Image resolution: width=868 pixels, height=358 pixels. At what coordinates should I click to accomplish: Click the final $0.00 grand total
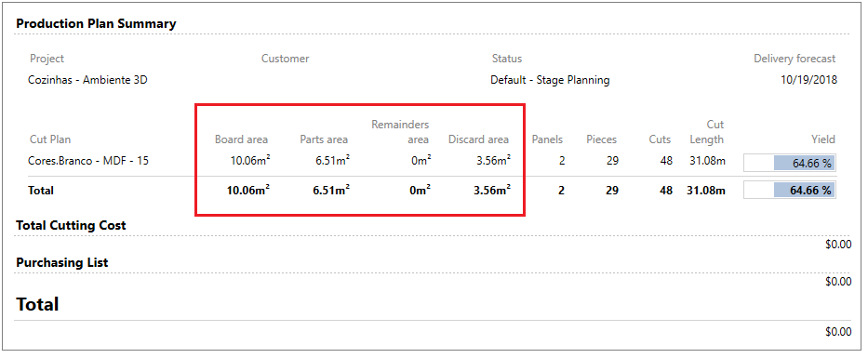click(x=838, y=332)
